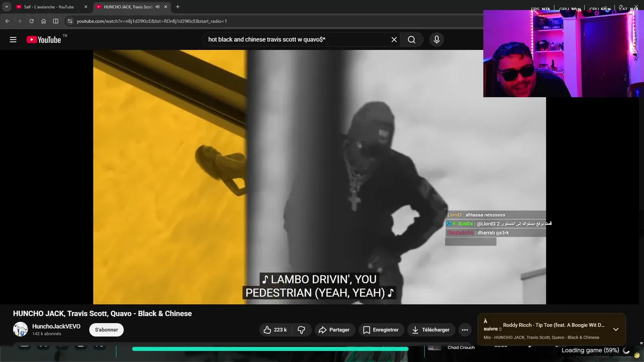Click the 'Chad Crouch' text at bottom

[x=461, y=347]
